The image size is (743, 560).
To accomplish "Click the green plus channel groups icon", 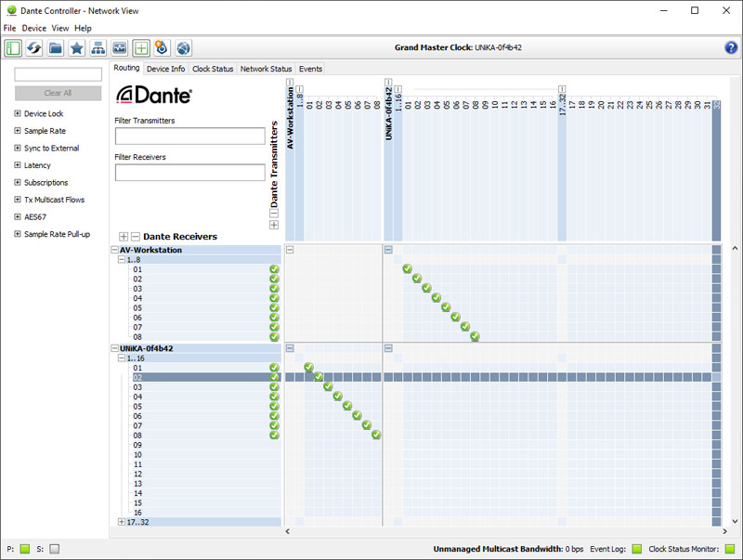I will (x=141, y=47).
